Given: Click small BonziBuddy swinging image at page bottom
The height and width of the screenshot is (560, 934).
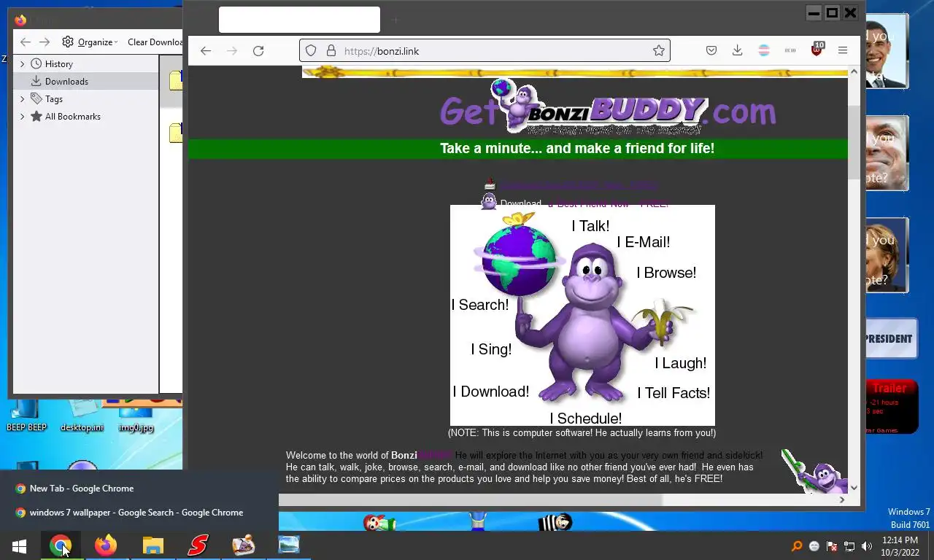Looking at the screenshot, I should coord(814,471).
